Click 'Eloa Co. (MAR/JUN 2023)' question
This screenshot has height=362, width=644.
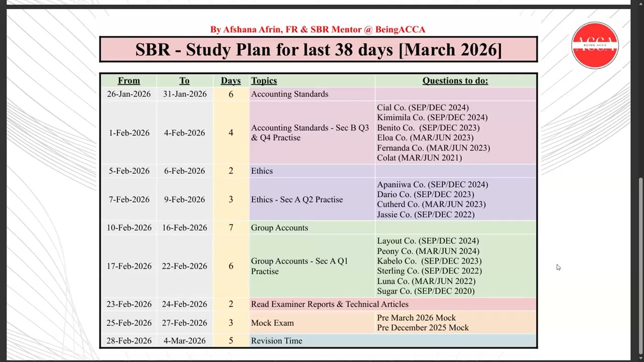pyautogui.click(x=425, y=138)
